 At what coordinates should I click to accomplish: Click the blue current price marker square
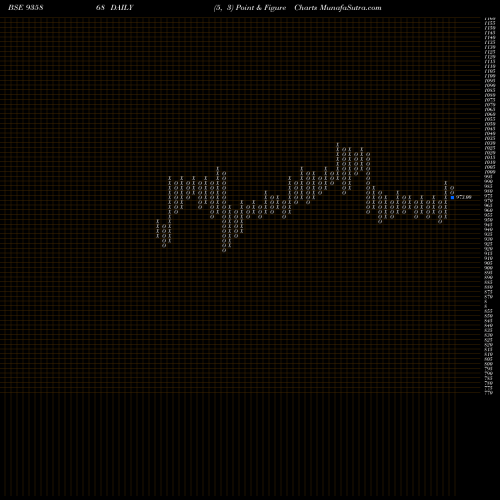pos(452,197)
